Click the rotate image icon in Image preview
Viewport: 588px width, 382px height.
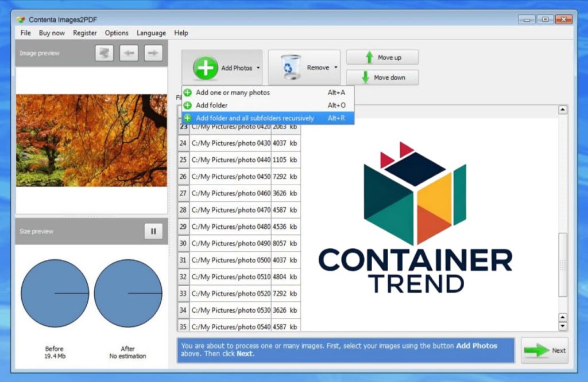(105, 53)
